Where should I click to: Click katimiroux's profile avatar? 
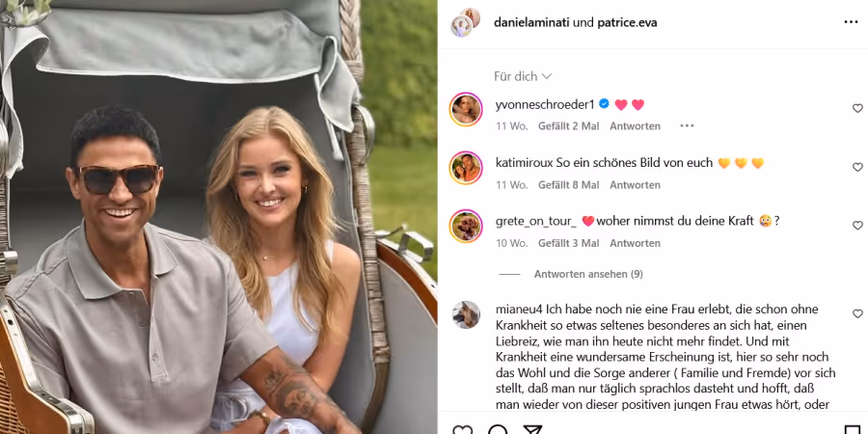coord(466,168)
